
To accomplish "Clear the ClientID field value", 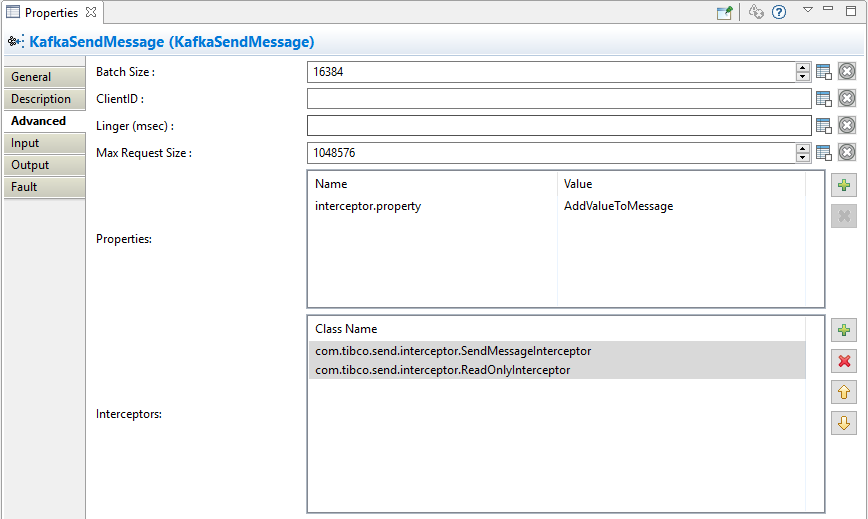I will (x=846, y=98).
